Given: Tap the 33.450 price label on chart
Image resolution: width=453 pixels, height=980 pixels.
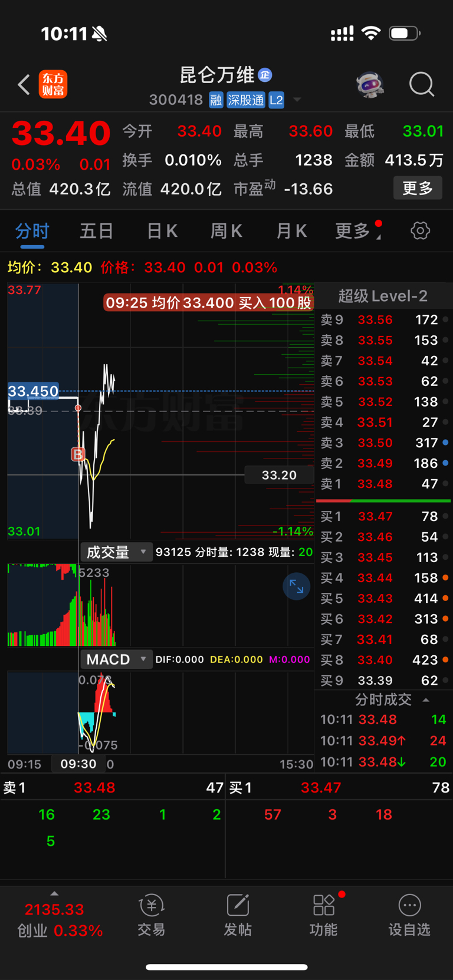Looking at the screenshot, I should [x=33, y=391].
